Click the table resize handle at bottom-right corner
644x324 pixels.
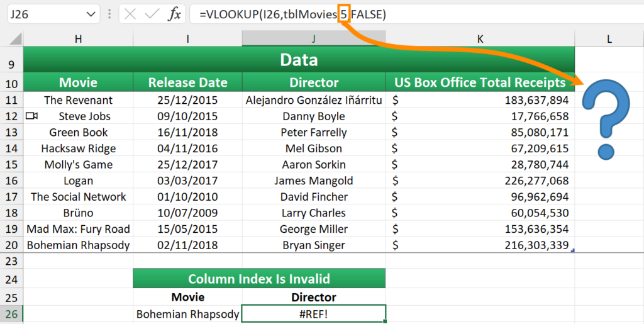(572, 250)
